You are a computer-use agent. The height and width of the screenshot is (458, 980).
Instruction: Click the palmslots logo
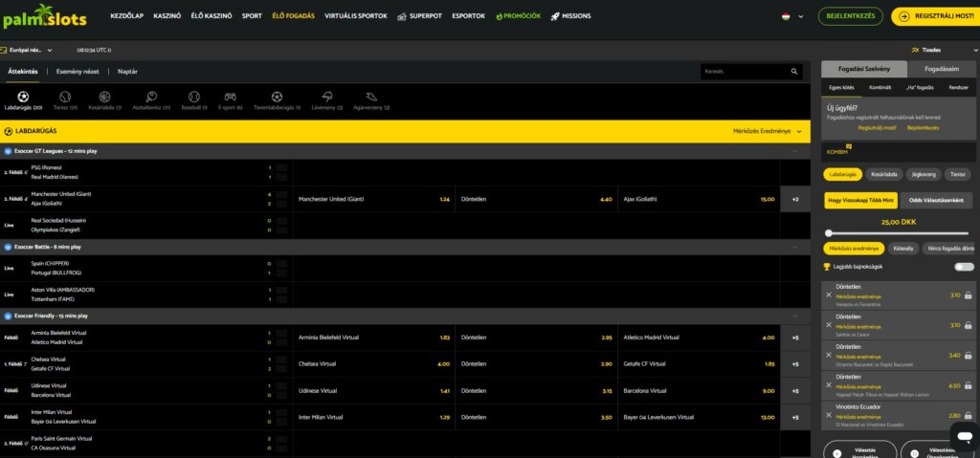tap(44, 17)
